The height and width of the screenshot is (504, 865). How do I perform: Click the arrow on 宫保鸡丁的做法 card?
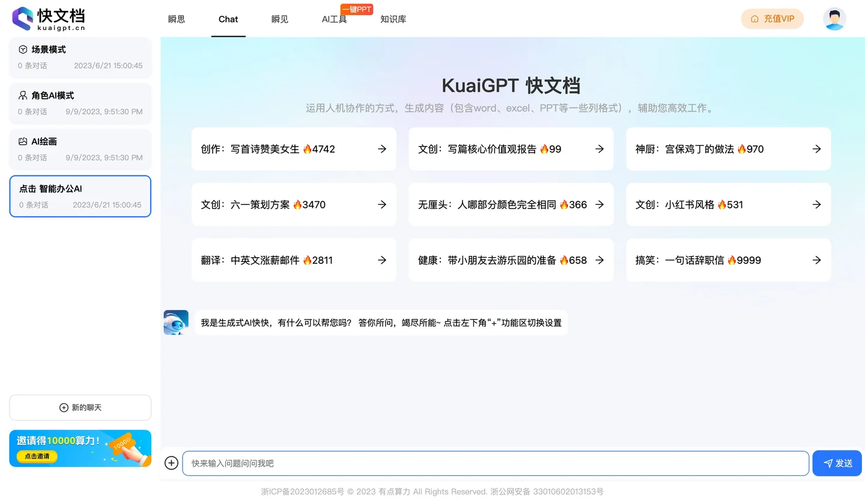click(x=817, y=149)
